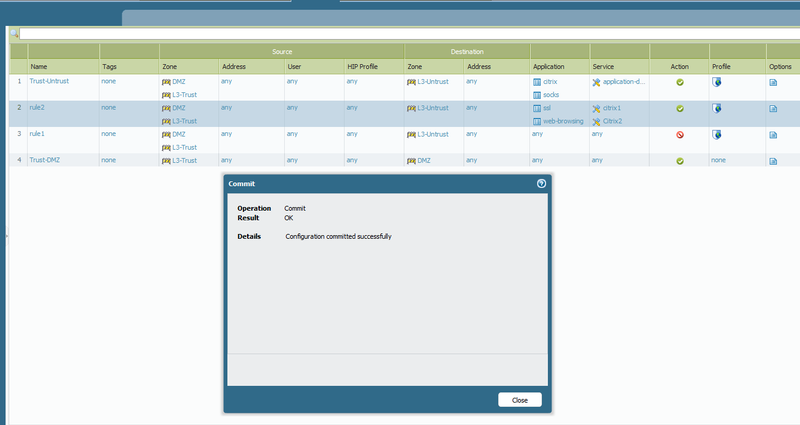Click the Action column header
The width and height of the screenshot is (800, 425).
coord(679,66)
